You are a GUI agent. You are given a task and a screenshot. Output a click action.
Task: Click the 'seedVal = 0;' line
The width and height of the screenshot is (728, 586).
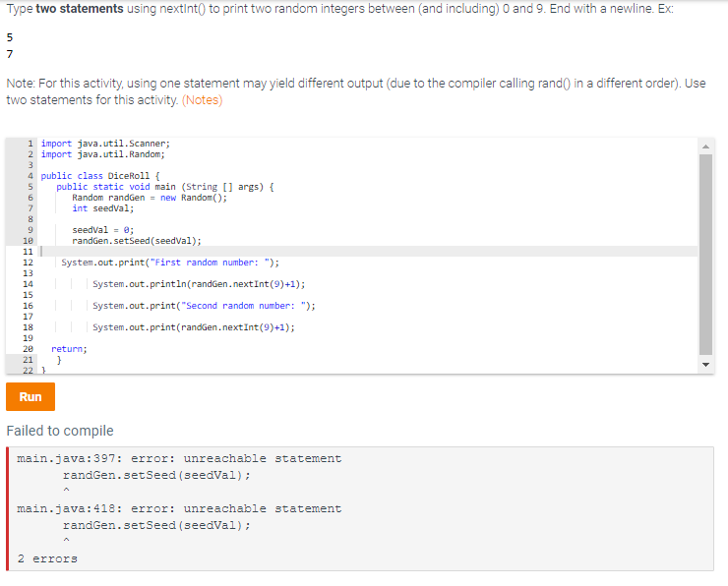tap(103, 230)
